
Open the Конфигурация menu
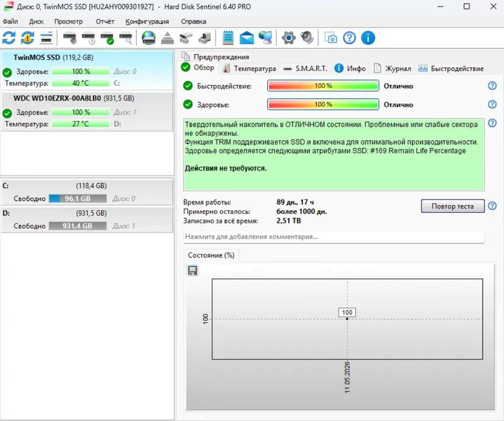pyautogui.click(x=147, y=21)
